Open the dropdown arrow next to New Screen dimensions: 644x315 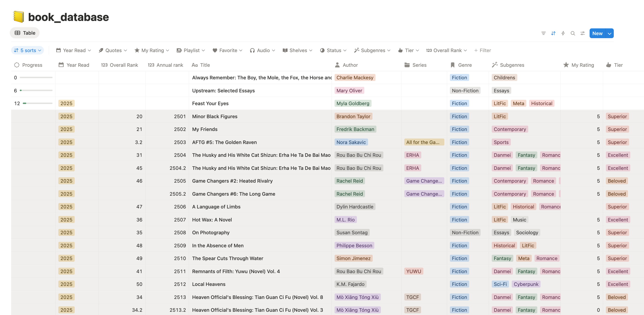pyautogui.click(x=610, y=33)
